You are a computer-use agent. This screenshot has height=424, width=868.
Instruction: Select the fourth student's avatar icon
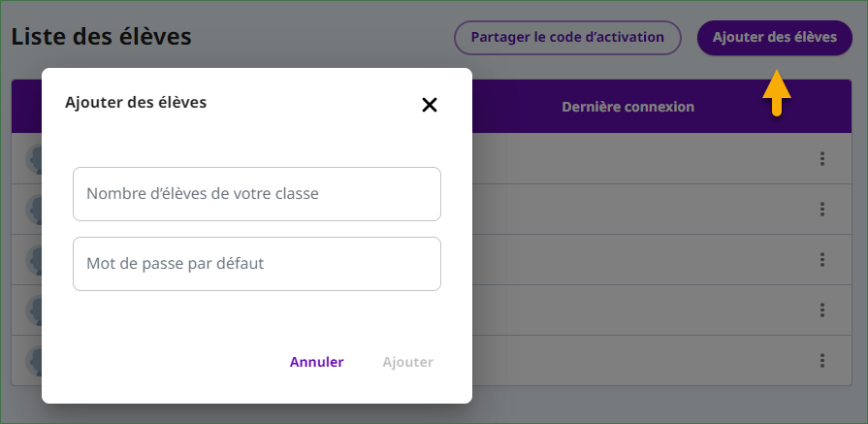34,311
